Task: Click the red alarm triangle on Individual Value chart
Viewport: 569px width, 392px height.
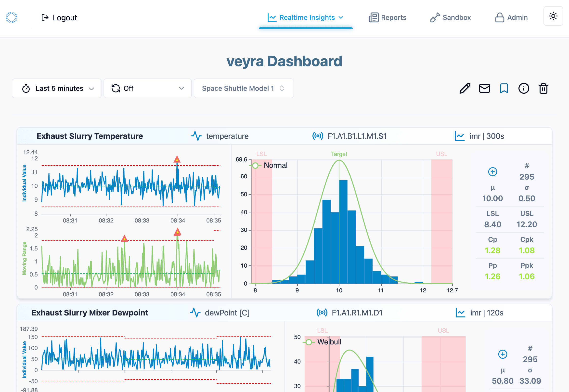Action: (177, 159)
